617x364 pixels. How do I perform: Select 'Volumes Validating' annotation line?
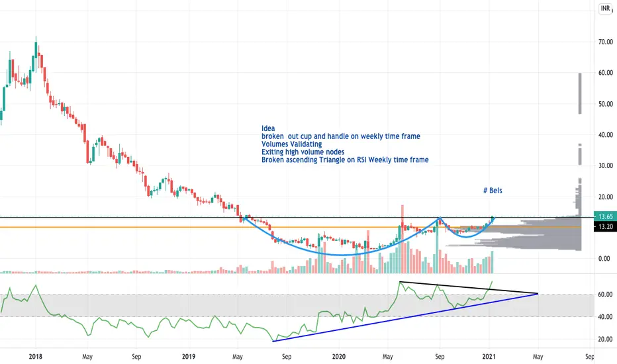coord(291,144)
